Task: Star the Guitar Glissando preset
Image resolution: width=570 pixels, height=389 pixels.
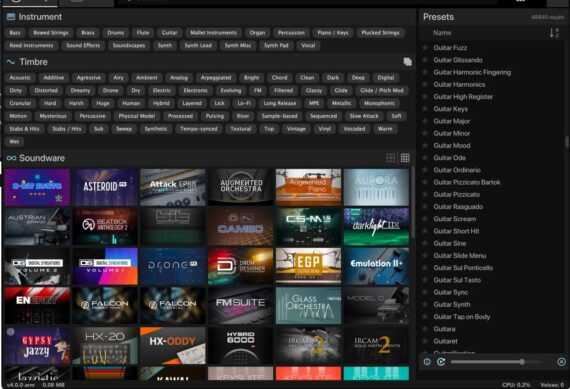Action: pyautogui.click(x=425, y=60)
